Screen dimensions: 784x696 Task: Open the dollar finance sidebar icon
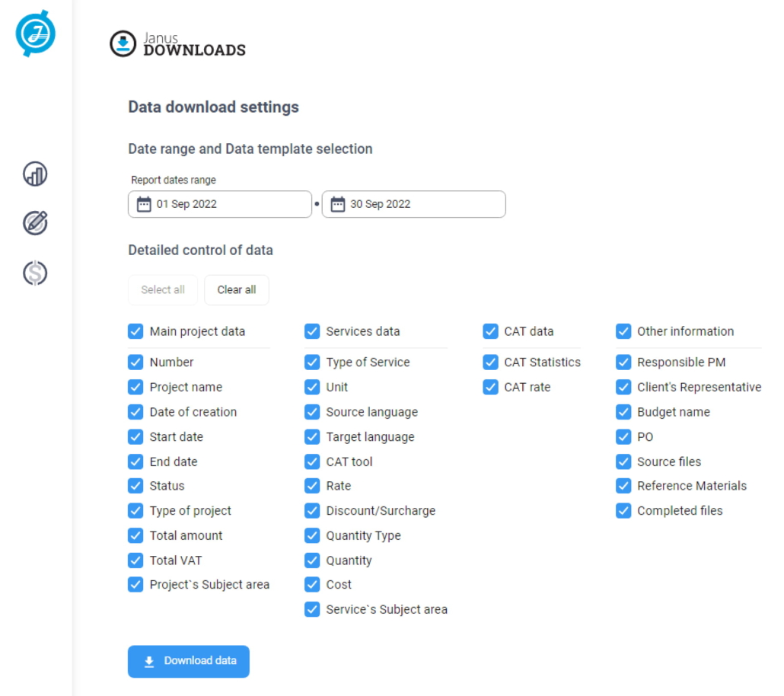(35, 273)
